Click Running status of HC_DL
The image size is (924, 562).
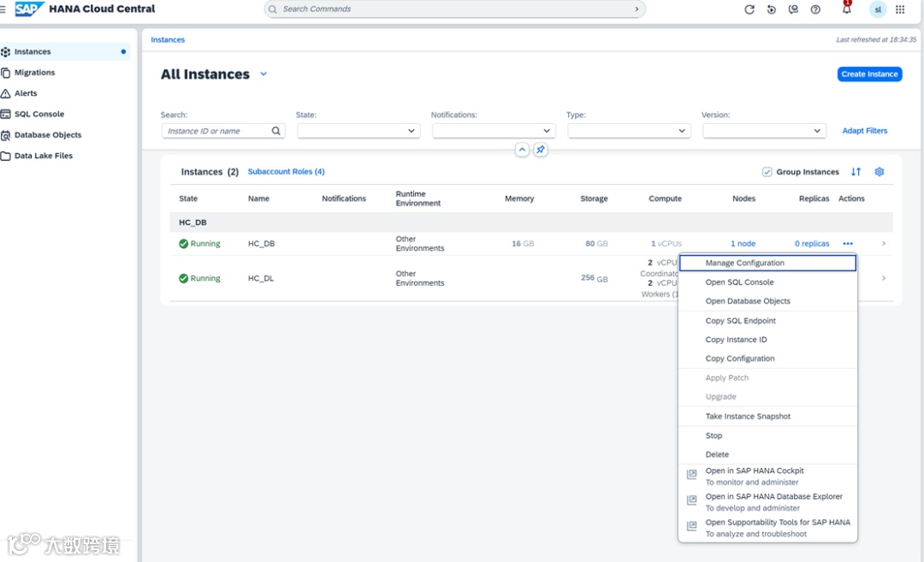pos(199,278)
